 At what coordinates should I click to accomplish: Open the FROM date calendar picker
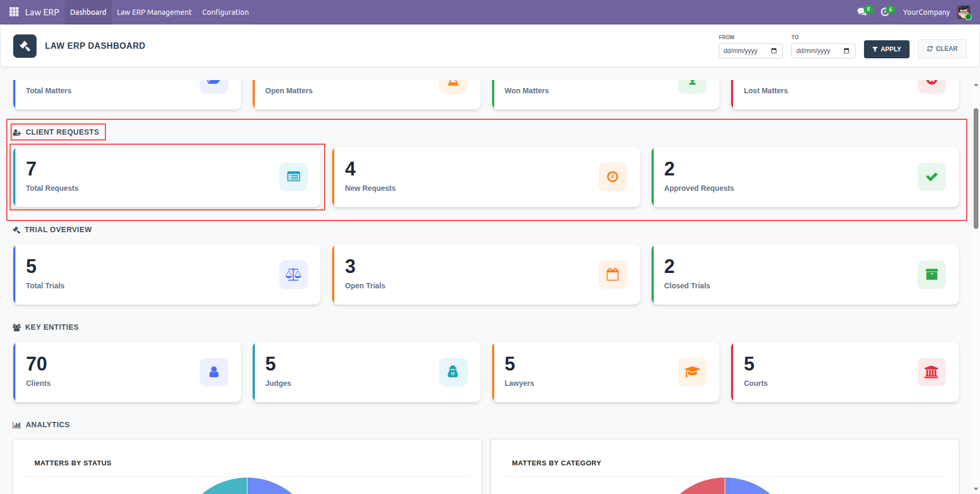click(774, 51)
